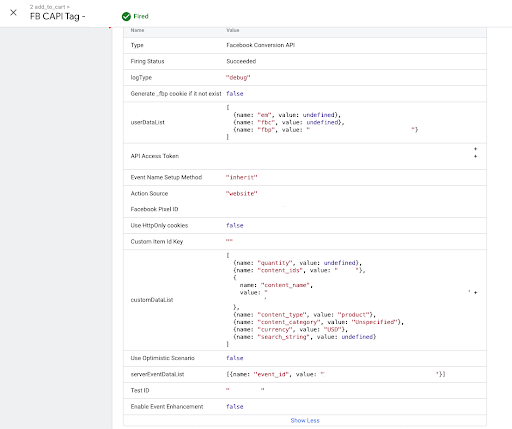Viewport: 512px width, 429px height.
Task: Select the "event_id" entry in serverEventDataList
Action: click(x=336, y=374)
